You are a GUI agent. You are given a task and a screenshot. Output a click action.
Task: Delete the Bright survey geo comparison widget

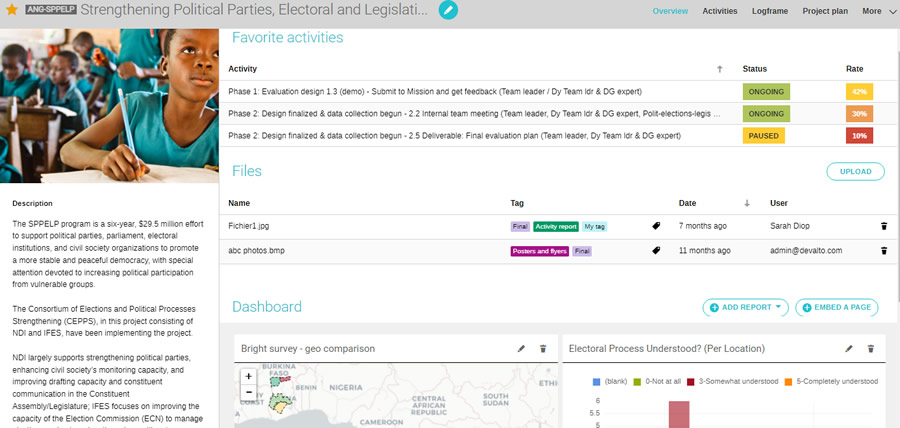pos(543,348)
